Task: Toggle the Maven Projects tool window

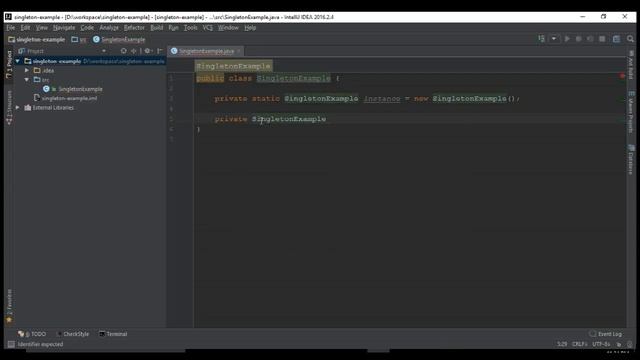Action: pos(631,111)
